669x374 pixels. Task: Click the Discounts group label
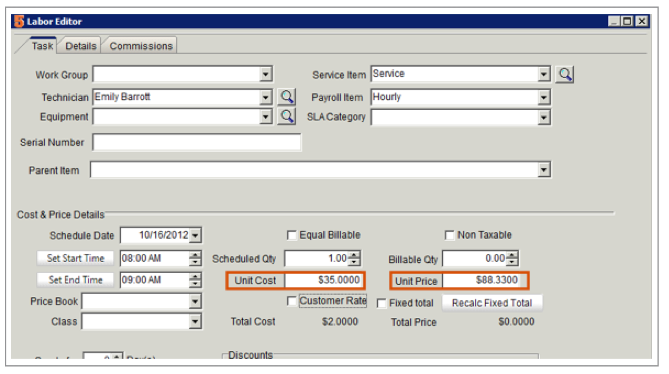250,355
